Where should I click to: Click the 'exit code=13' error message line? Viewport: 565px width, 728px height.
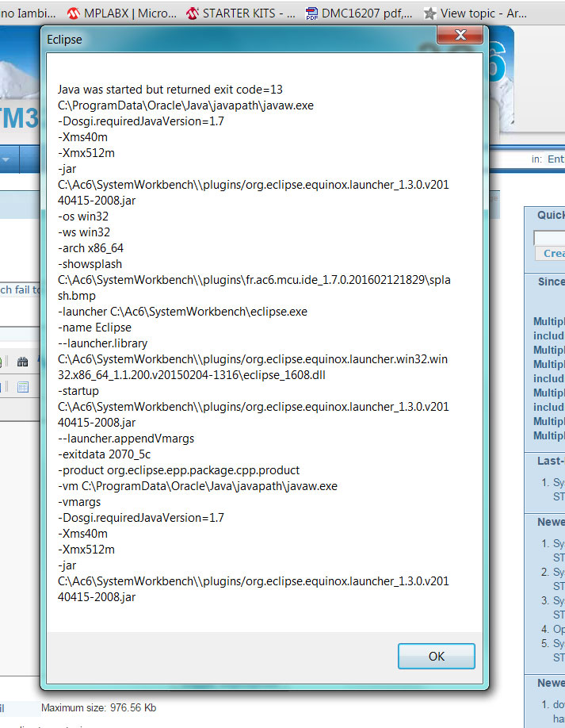click(170, 90)
